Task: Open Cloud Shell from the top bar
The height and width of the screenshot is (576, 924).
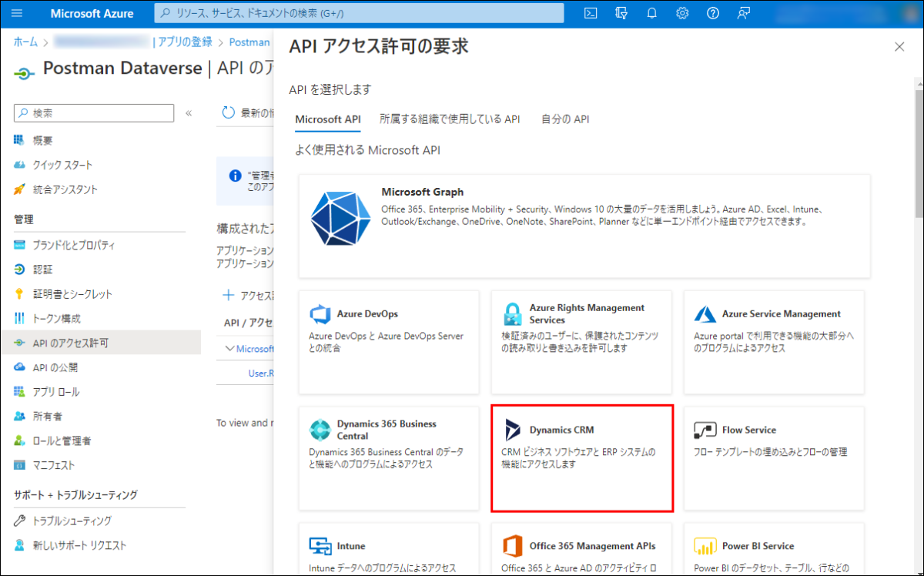Action: [591, 13]
